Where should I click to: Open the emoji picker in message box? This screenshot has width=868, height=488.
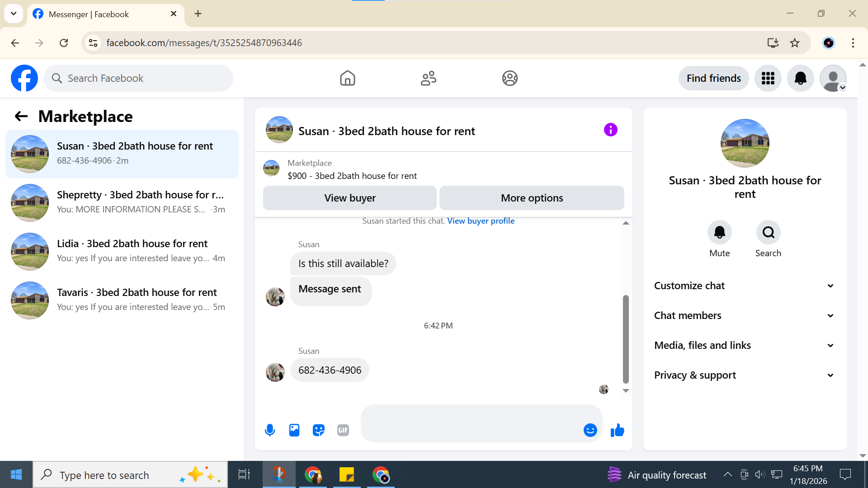click(590, 430)
